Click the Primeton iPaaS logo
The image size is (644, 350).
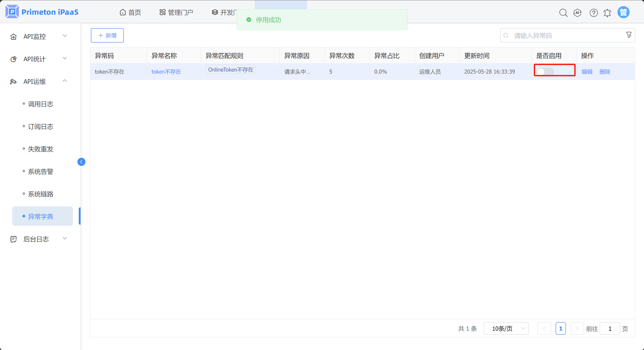[x=42, y=12]
